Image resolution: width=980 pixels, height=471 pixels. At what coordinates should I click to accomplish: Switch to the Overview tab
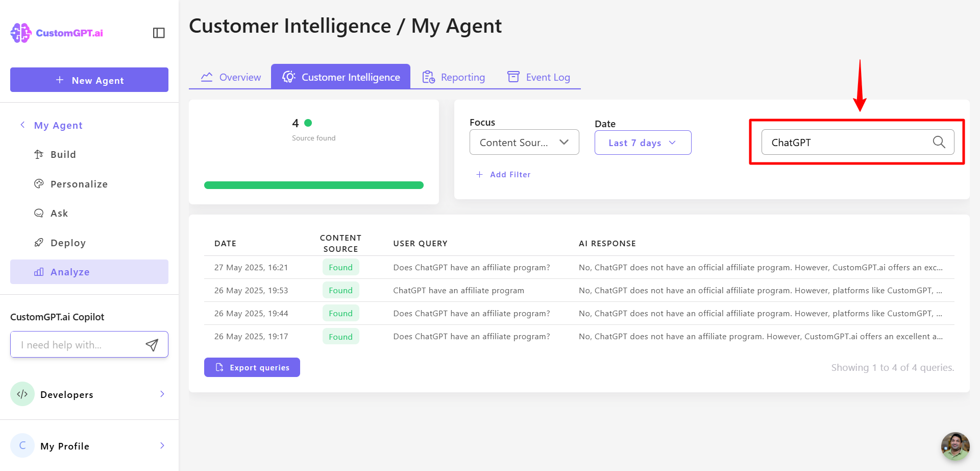(230, 77)
